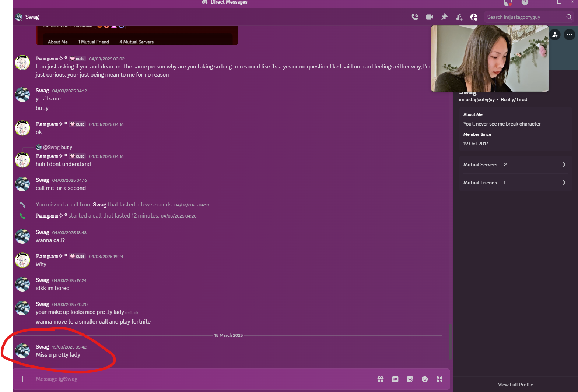The width and height of the screenshot is (578, 392).
Task: Click the video call thumbnail
Action: (490, 58)
